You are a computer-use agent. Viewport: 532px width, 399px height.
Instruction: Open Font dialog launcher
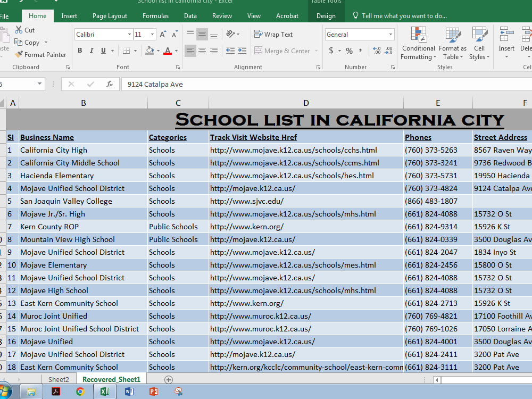coord(178,68)
